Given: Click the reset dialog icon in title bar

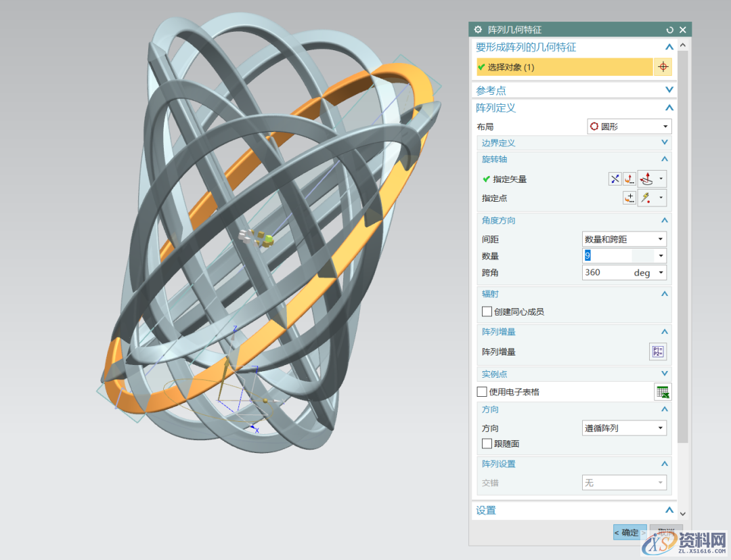Looking at the screenshot, I should point(670,30).
